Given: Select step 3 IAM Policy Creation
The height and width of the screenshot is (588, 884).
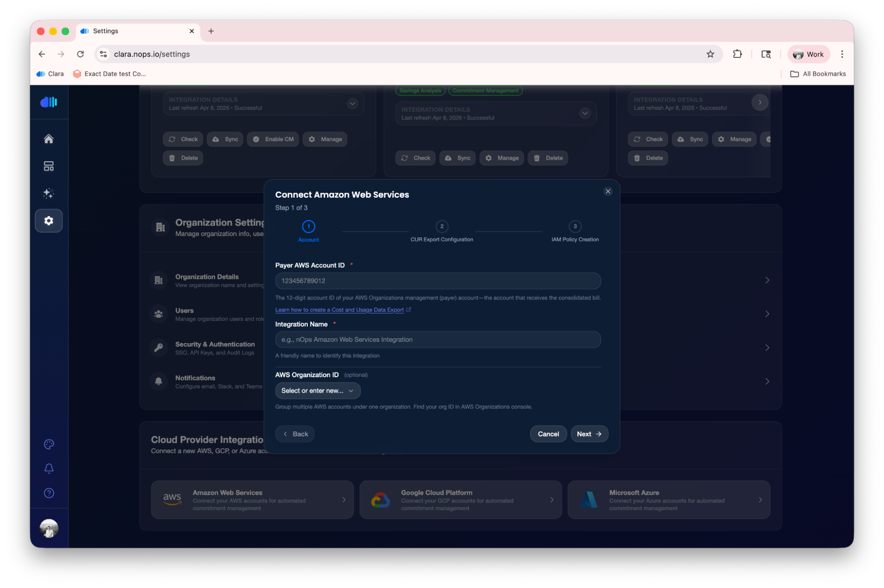Looking at the screenshot, I should pos(574,227).
